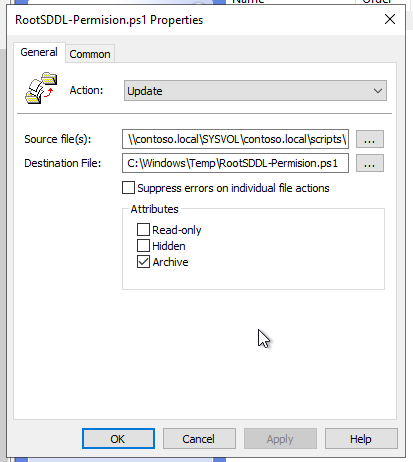
Task: Uncheck the Archive attribute
Action: [x=143, y=262]
